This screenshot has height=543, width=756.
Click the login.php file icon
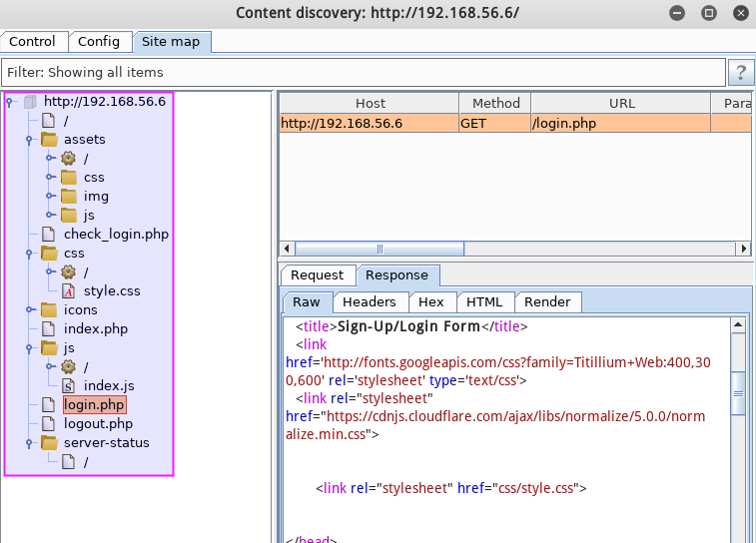[x=48, y=404]
